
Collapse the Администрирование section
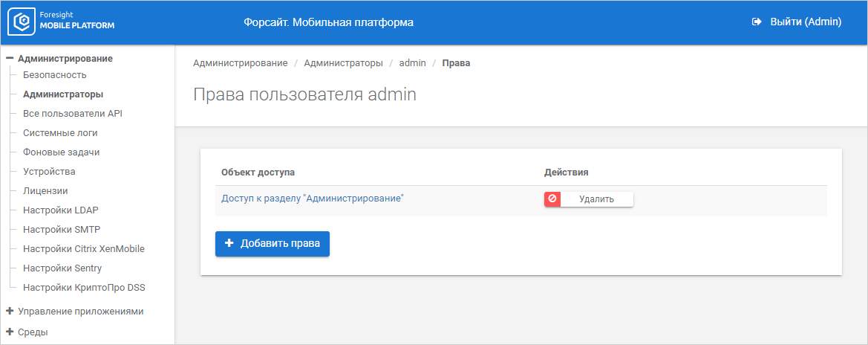coord(10,58)
